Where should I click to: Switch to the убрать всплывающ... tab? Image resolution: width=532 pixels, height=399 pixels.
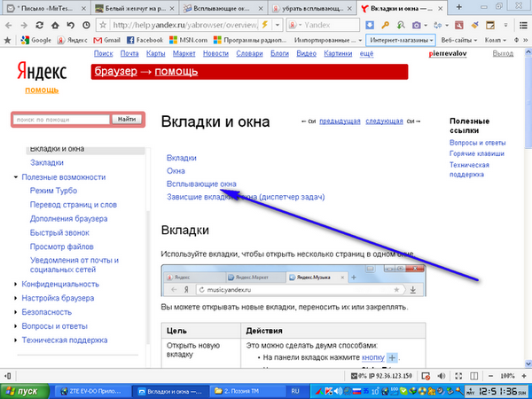[312, 8]
